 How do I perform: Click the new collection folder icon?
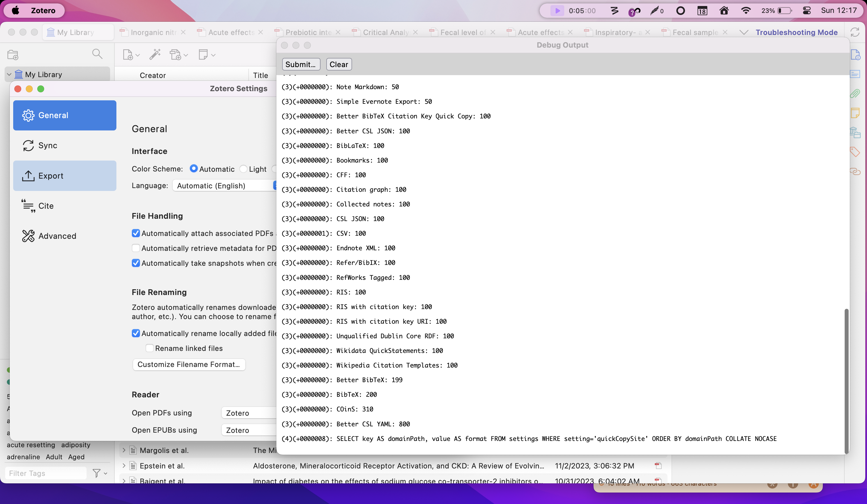[x=13, y=55]
